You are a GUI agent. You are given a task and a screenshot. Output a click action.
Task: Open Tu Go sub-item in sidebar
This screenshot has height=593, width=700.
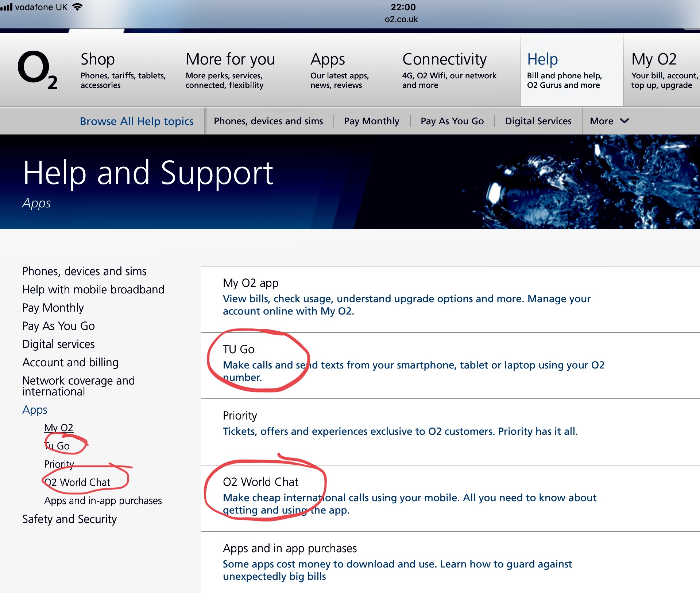[57, 446]
